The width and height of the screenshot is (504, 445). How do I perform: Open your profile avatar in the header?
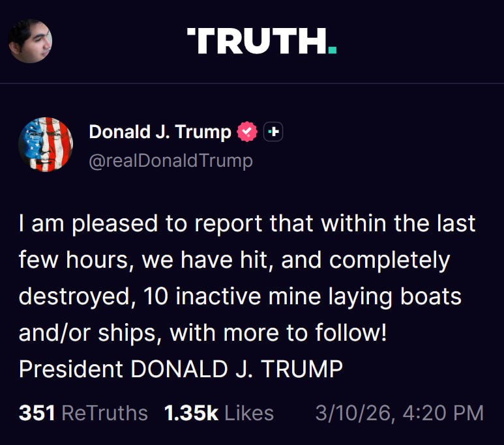tap(30, 40)
